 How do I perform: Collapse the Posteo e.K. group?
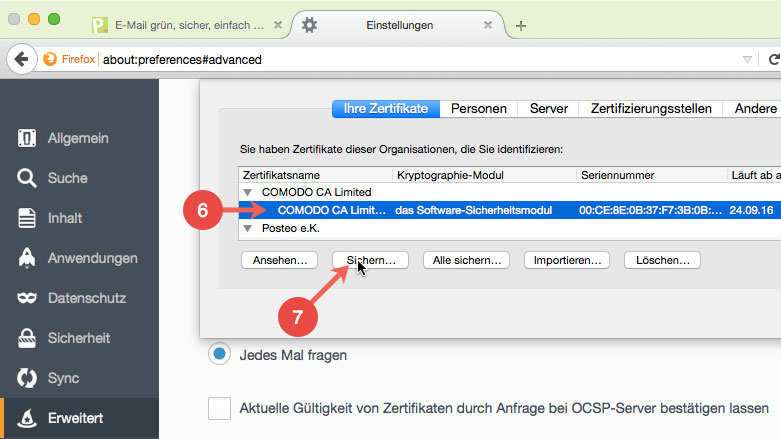click(x=248, y=228)
